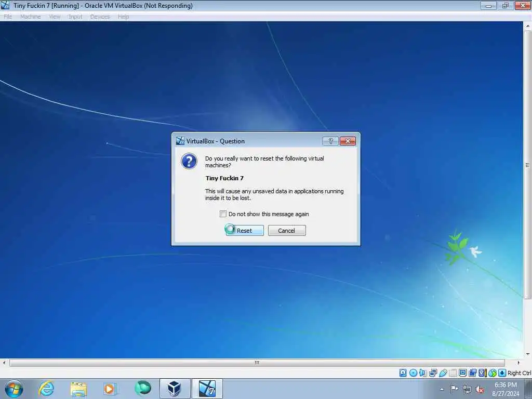This screenshot has height=399, width=532.
Task: Click the CPU/virtualization indicator in status bar
Action: pos(483,373)
